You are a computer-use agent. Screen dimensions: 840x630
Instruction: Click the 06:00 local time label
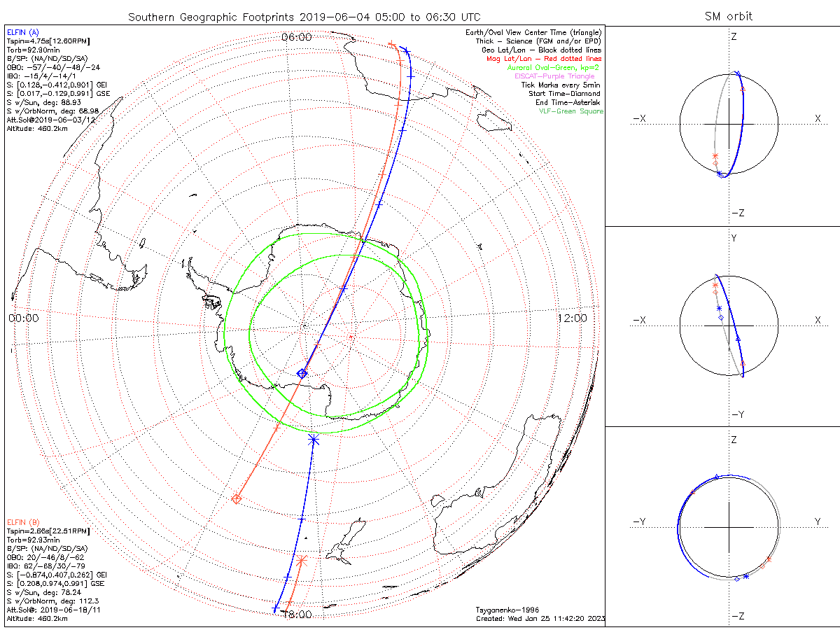tap(296, 37)
